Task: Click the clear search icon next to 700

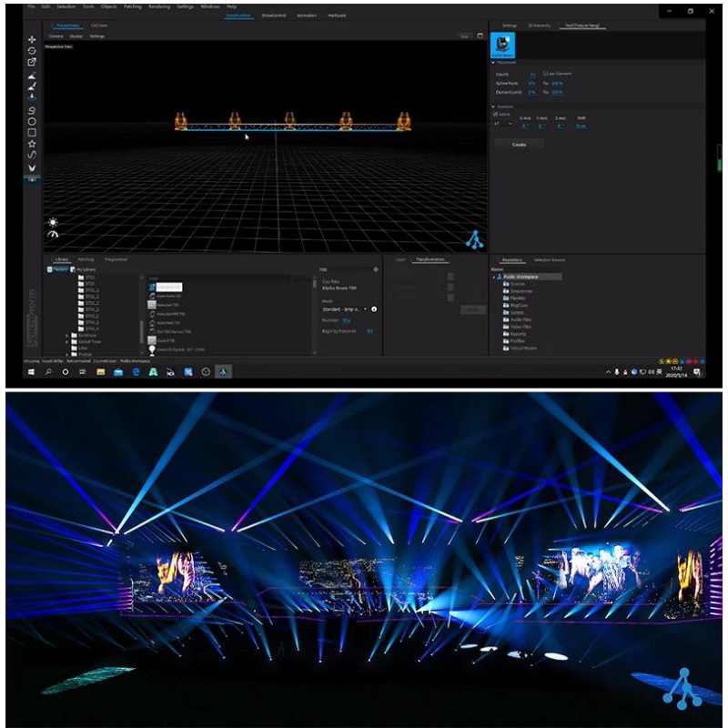Action: pyautogui.click(x=376, y=269)
